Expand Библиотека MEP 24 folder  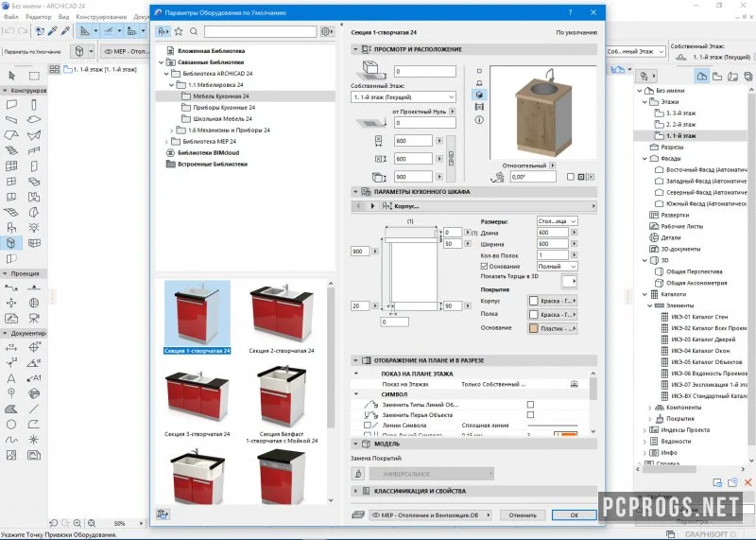(x=166, y=142)
